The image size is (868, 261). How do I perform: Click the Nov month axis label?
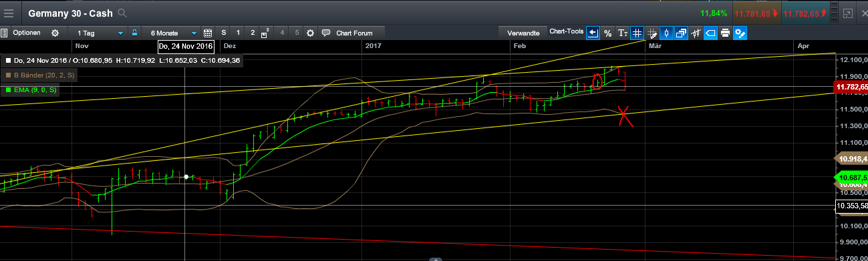[82, 46]
